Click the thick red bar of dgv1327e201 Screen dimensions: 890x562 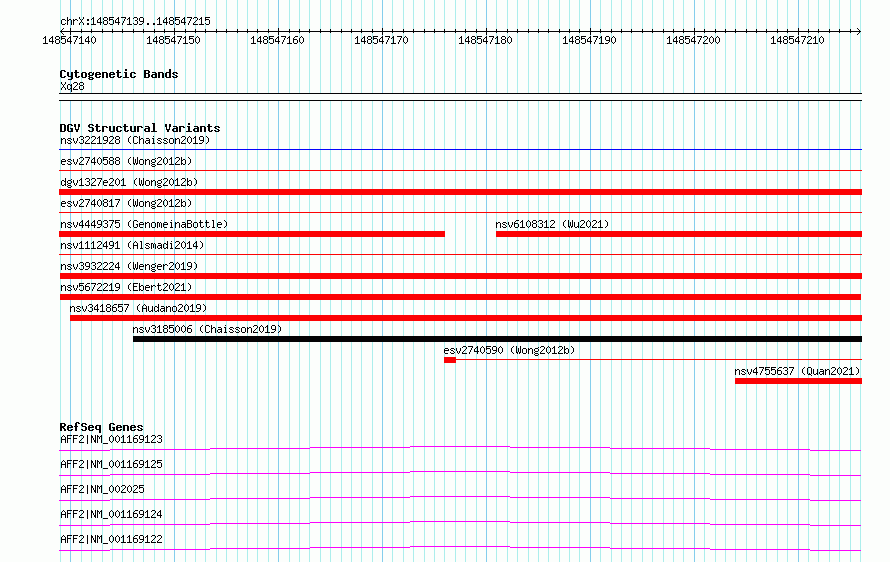point(460,192)
